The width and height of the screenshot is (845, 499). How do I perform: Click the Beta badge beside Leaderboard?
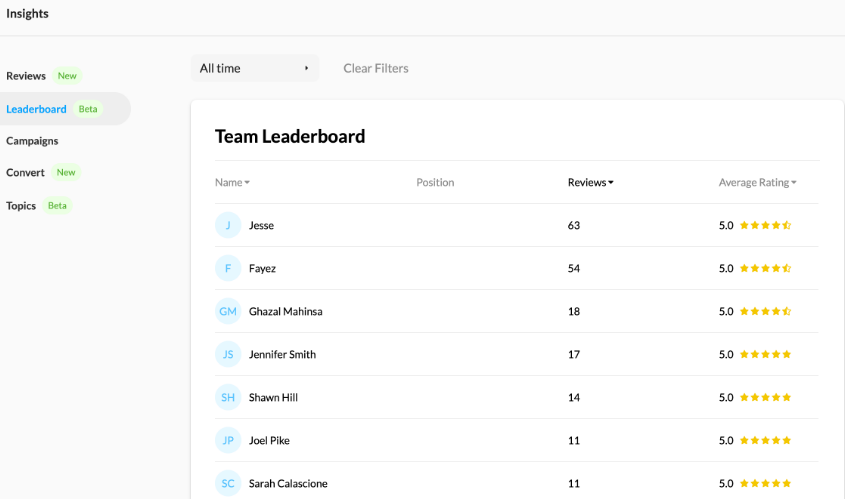[x=88, y=109]
